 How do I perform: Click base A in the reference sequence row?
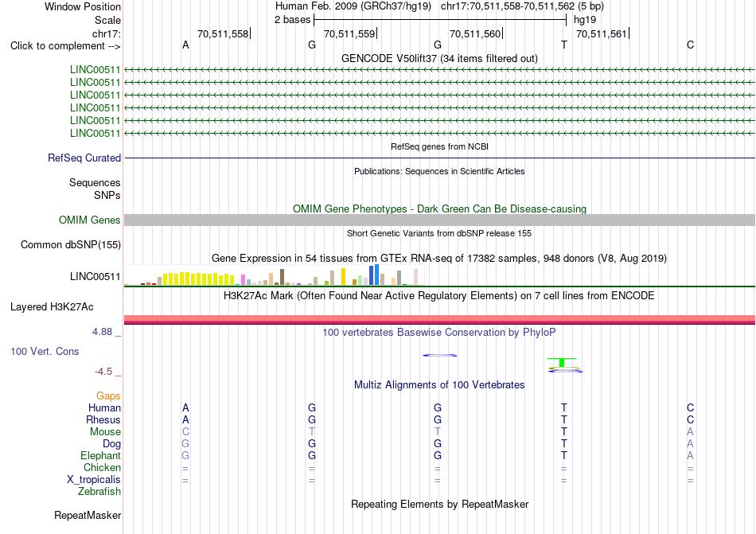(185, 45)
